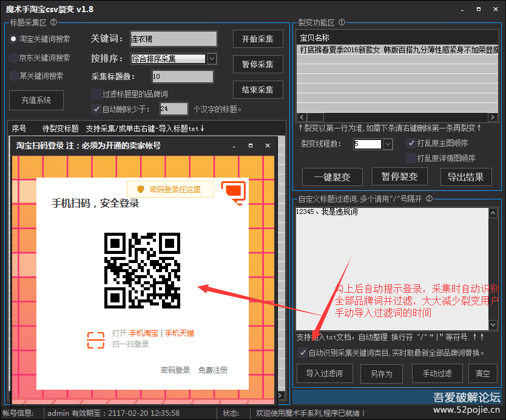The height and width of the screenshot is (420, 506).
Task: Click the orange shield icon in login tip
Action: click(141, 189)
